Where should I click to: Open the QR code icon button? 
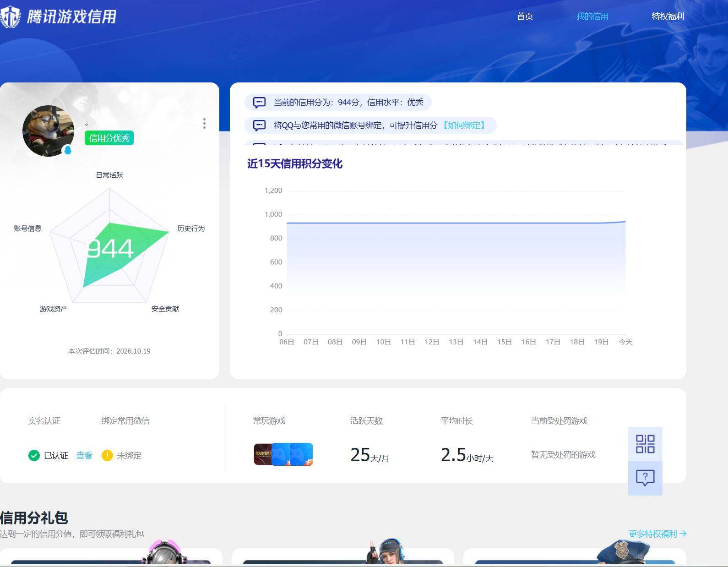645,444
